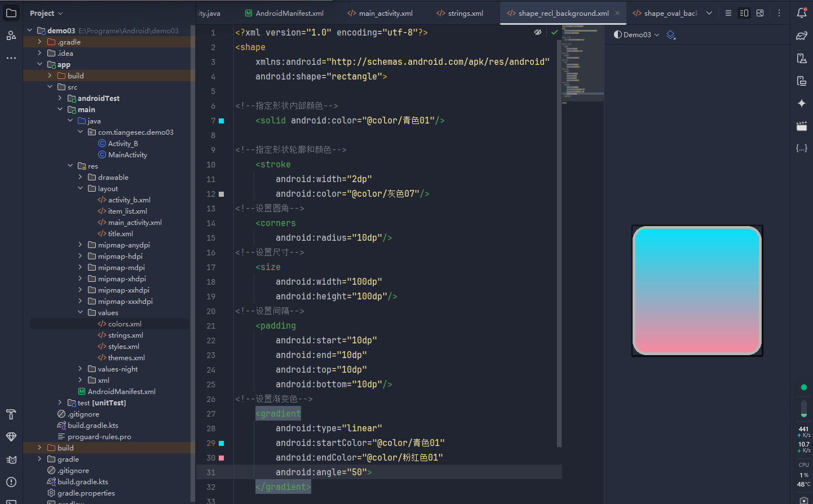
Task: Expand the .idea folder
Action: [39, 53]
